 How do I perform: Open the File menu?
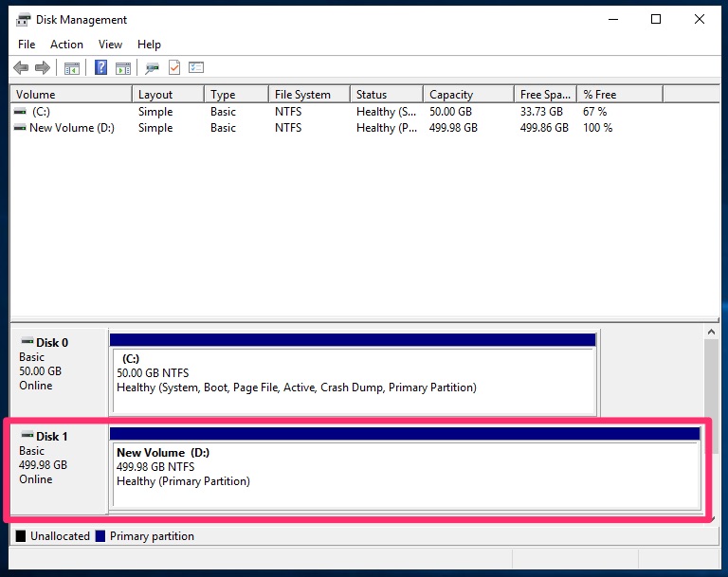pyautogui.click(x=27, y=45)
